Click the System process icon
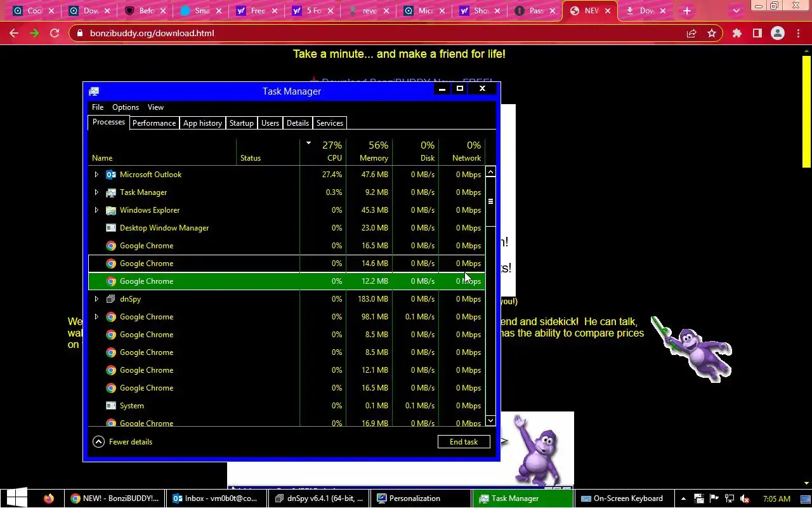Screen dimensions: 812x508 click(x=111, y=406)
